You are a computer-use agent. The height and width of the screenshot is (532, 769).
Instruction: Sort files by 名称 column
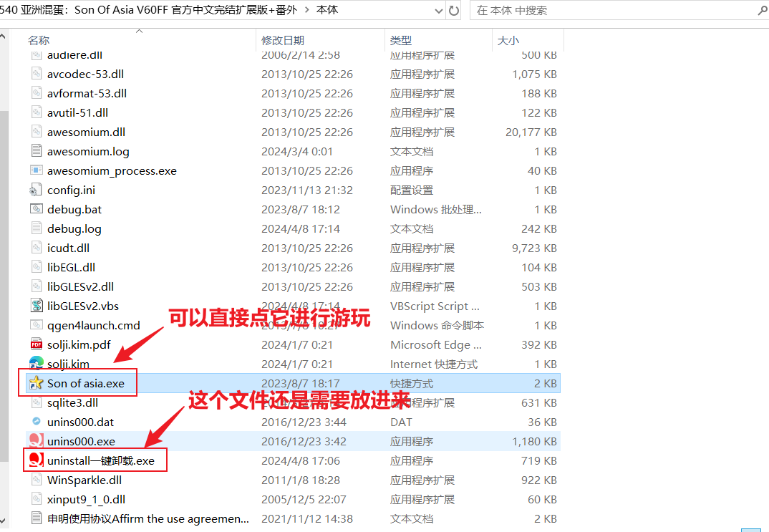click(39, 40)
